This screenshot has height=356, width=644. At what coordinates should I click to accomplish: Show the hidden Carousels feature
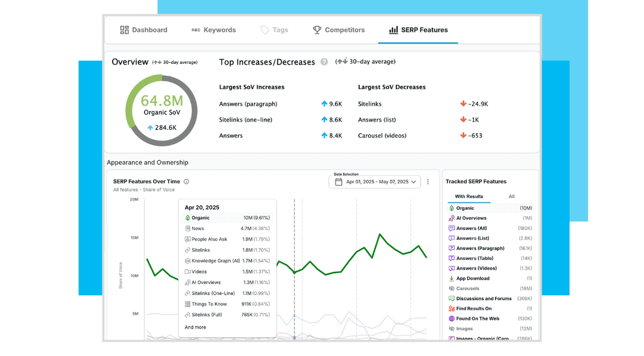(x=451, y=289)
